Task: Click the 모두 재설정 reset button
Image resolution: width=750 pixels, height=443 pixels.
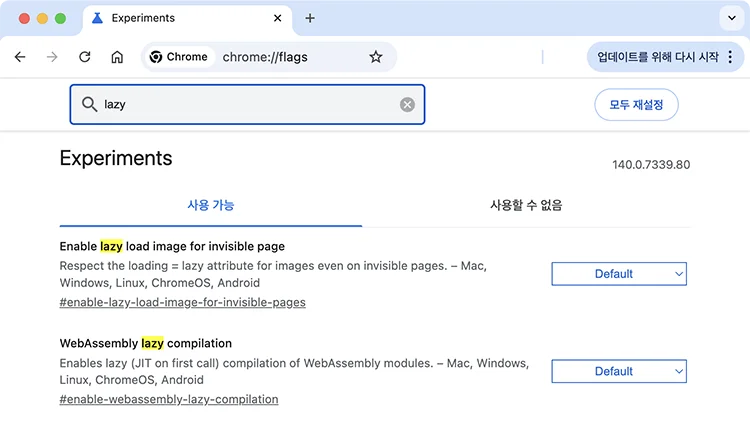Action: tap(636, 104)
